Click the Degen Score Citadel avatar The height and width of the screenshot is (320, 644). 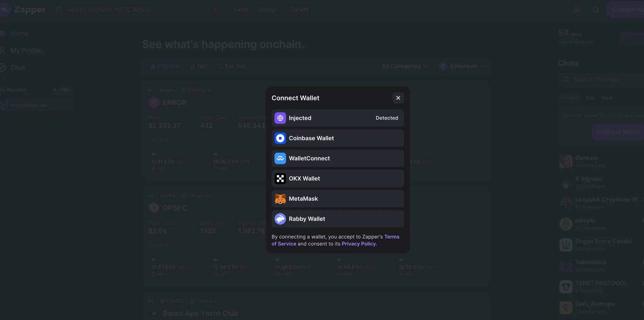pyautogui.click(x=566, y=245)
